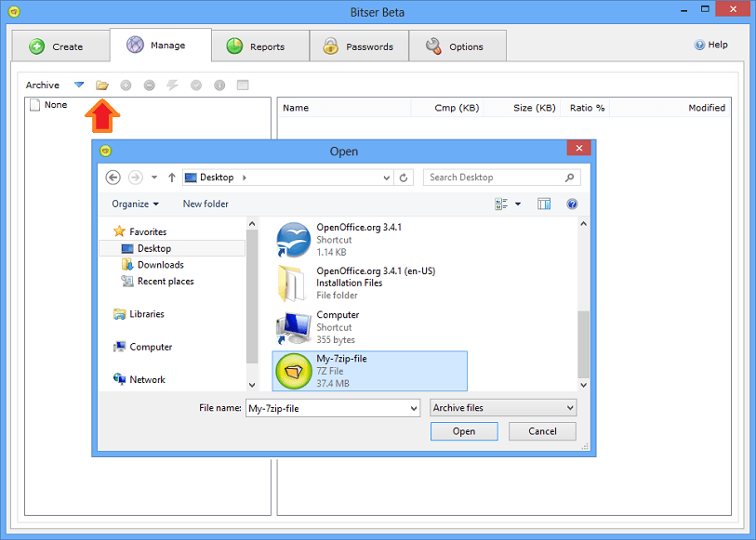Expand Desktop breadcrumb chevron
Screen dimensions: 756x540
(x=245, y=178)
